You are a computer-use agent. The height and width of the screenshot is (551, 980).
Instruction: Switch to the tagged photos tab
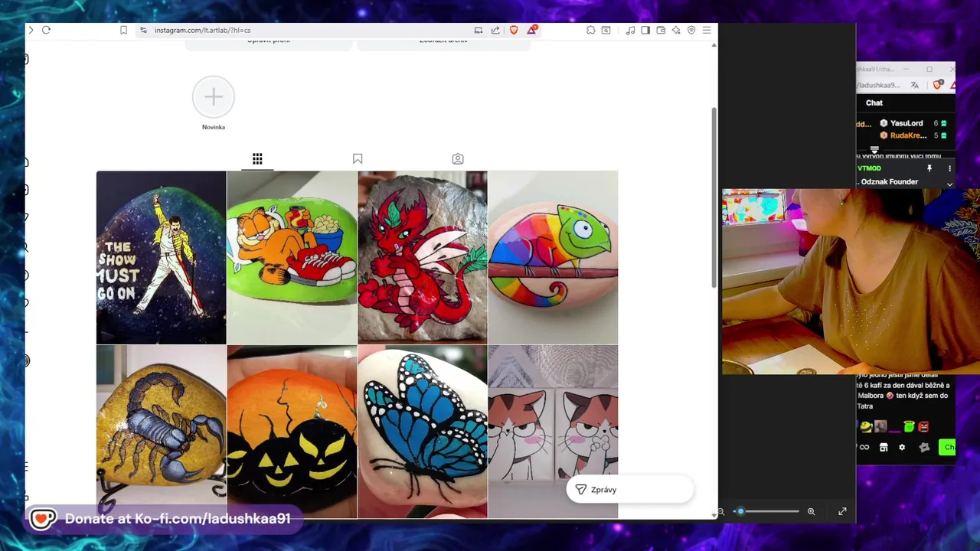(x=458, y=158)
